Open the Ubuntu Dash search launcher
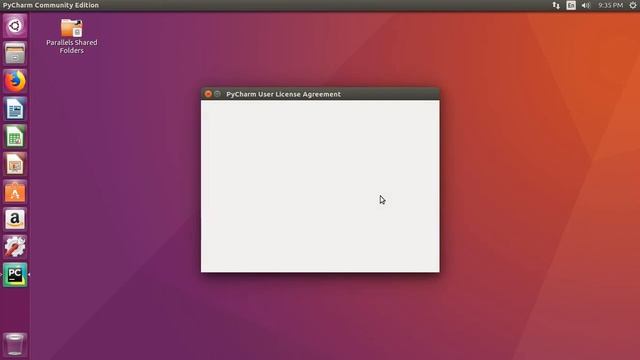The width and height of the screenshot is (640, 360). pyautogui.click(x=15, y=26)
